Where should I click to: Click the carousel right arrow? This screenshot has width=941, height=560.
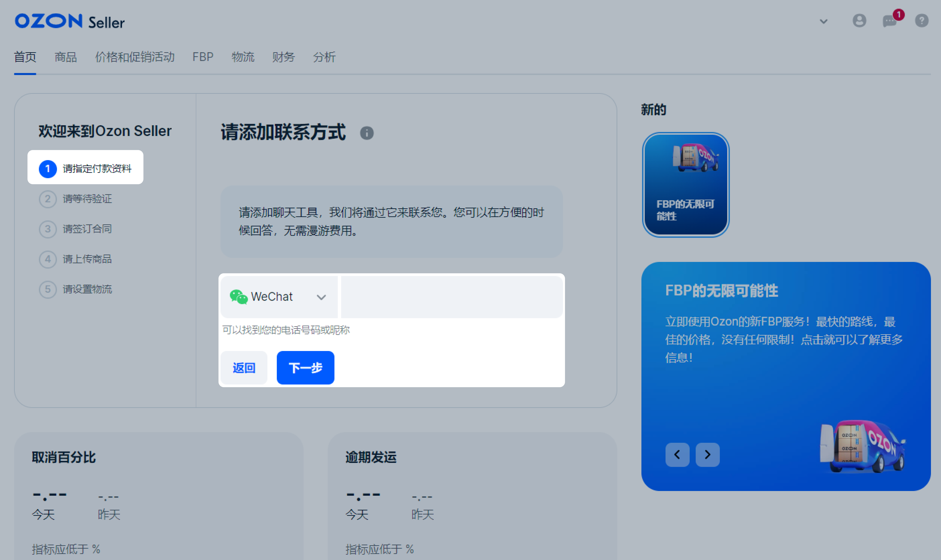[707, 455]
